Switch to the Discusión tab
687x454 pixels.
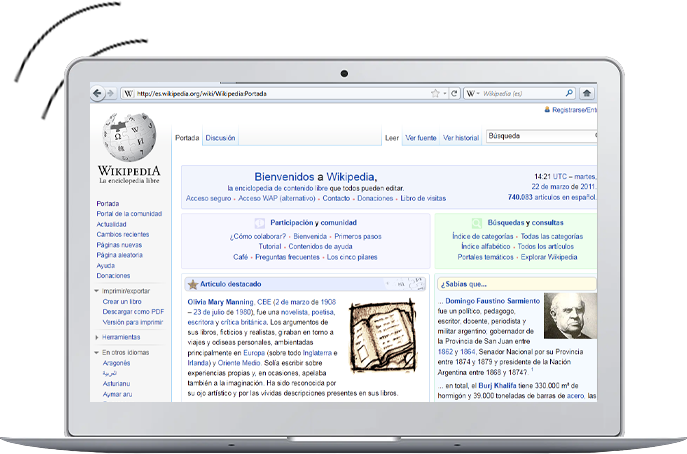click(x=220, y=138)
